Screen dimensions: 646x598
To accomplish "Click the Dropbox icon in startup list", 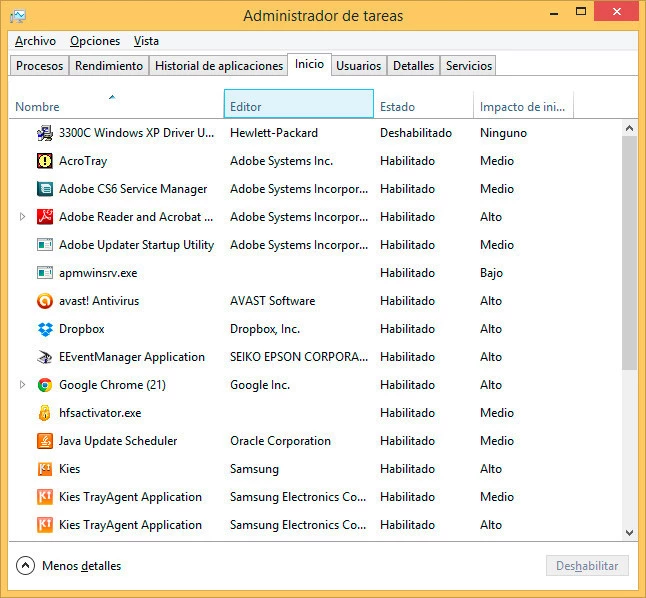I will 45,329.
